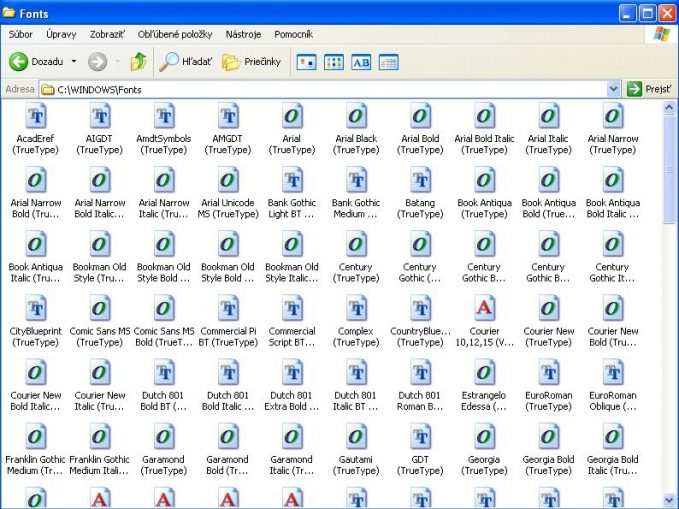Image resolution: width=679 pixels, height=509 pixels.
Task: Open the Pomocník menu
Action: click(293, 34)
